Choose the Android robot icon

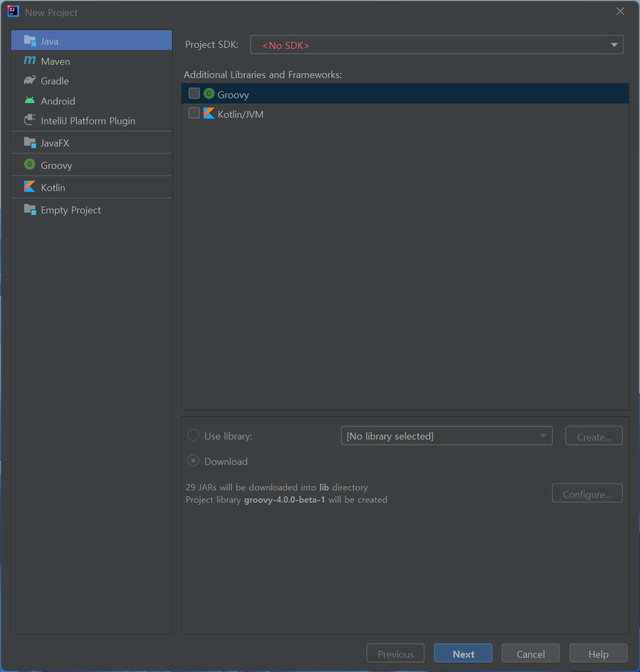(30, 100)
